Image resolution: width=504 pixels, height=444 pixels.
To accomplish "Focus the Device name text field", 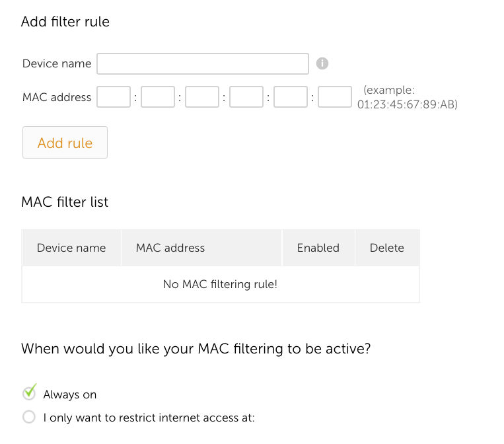I will point(203,63).
